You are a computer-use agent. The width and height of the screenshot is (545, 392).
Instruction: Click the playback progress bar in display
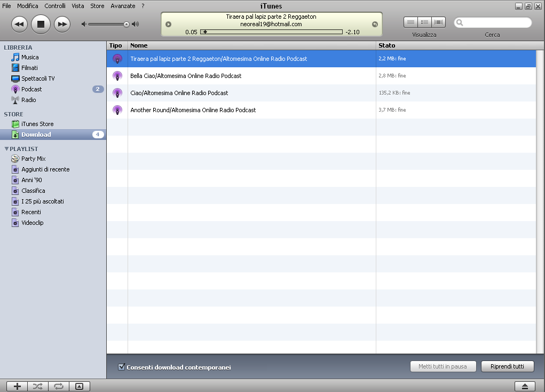click(272, 32)
